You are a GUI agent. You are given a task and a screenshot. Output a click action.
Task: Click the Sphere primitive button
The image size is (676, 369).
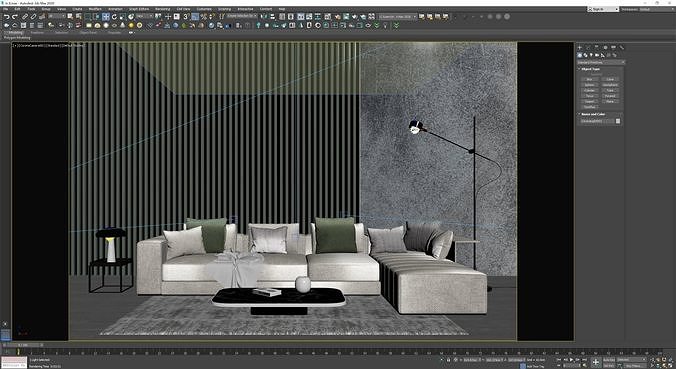590,85
